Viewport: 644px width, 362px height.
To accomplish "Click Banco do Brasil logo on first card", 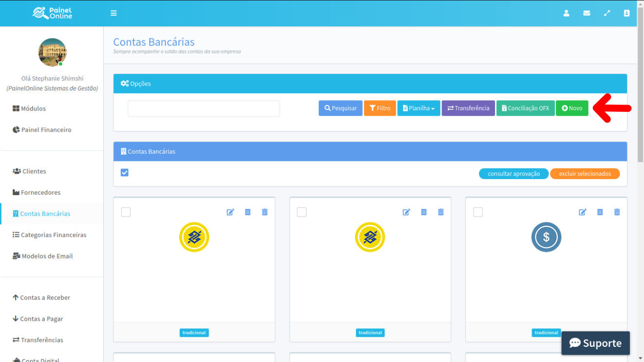I will click(194, 237).
